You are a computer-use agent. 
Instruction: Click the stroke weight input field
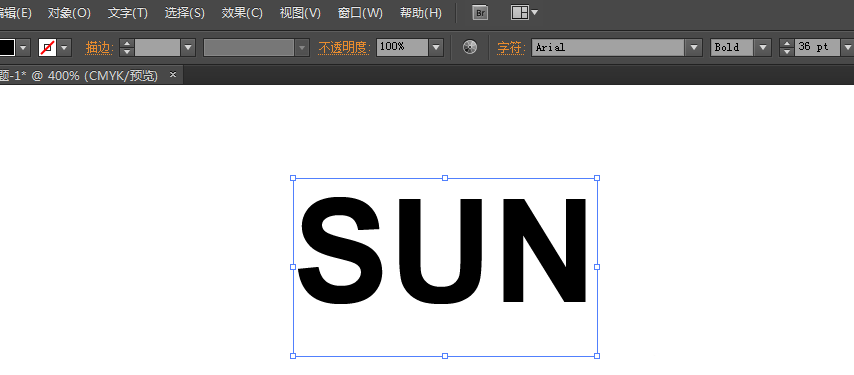point(157,48)
